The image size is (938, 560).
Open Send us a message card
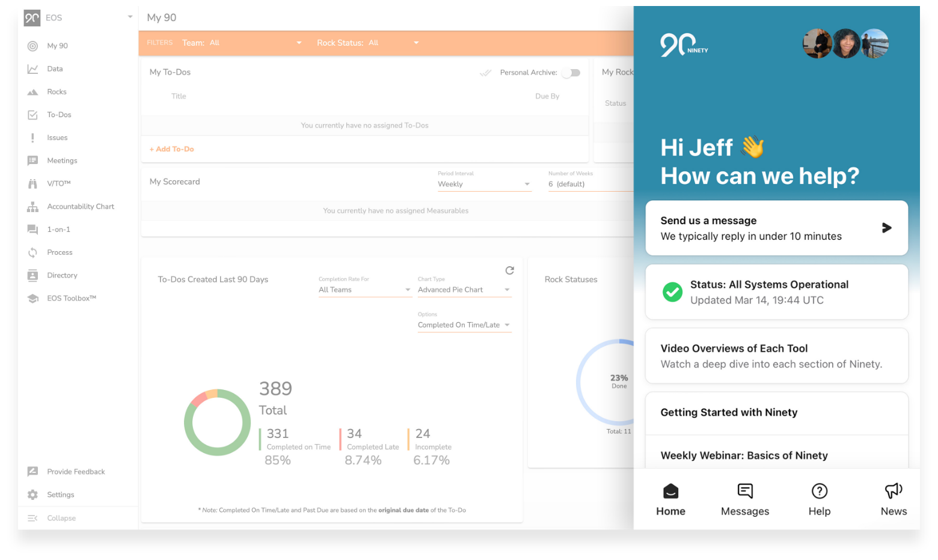pos(777,228)
